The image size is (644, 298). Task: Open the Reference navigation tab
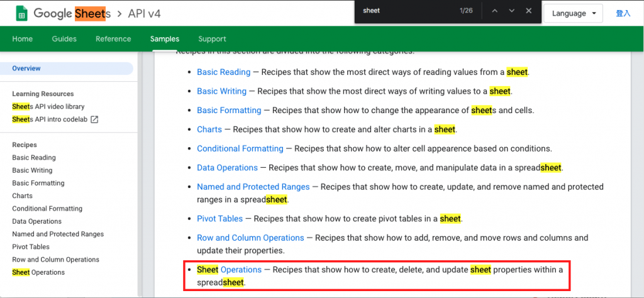(x=113, y=39)
